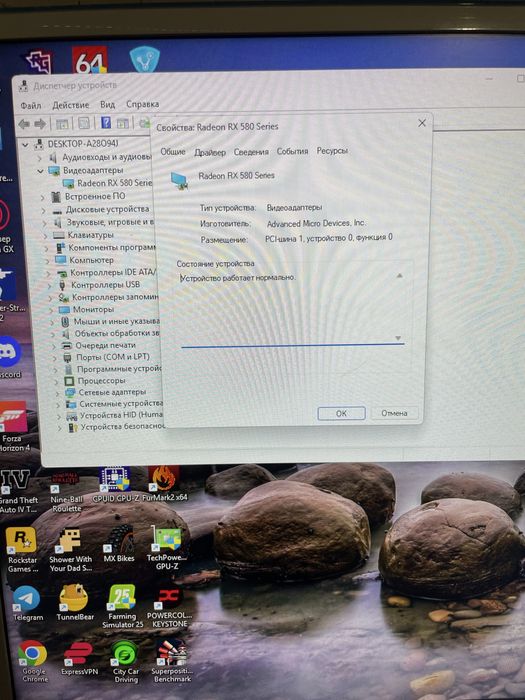Click the Отмена button
The image size is (525, 700).
394,413
